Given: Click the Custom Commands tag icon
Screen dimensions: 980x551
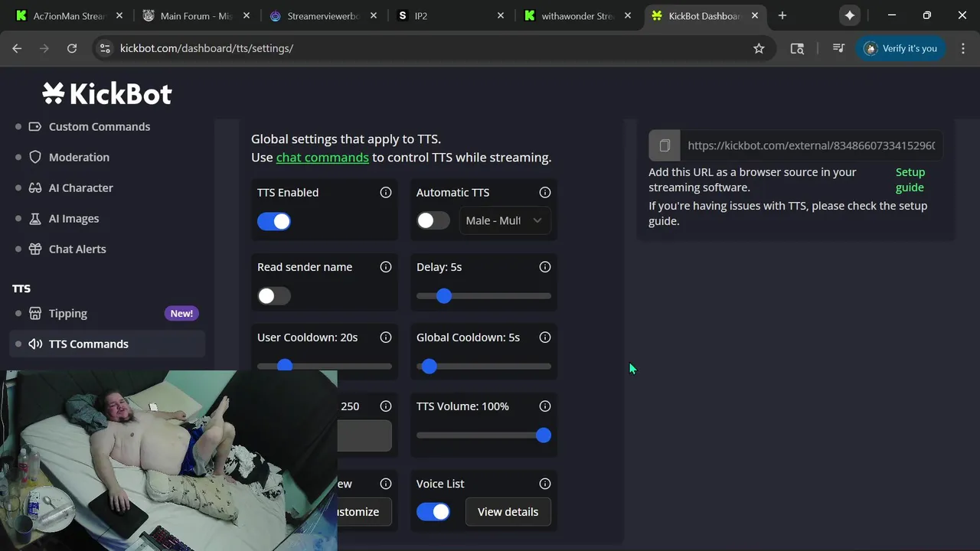Looking at the screenshot, I should click(x=35, y=126).
